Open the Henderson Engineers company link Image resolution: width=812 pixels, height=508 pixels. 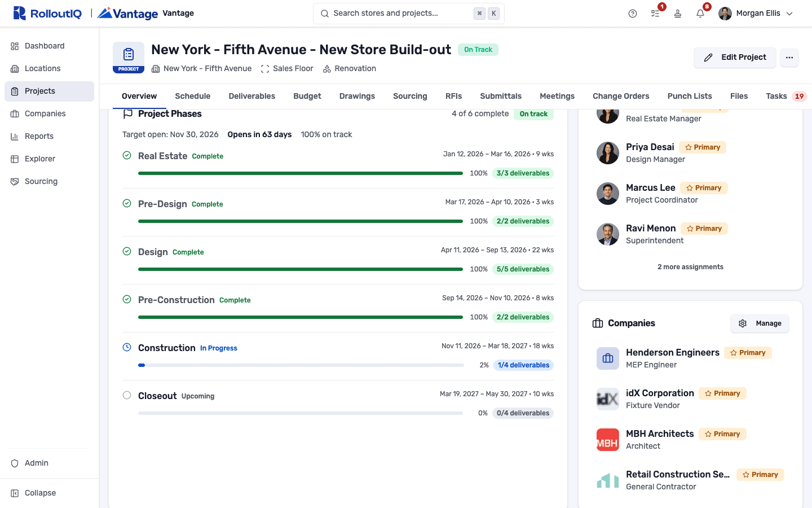(673, 352)
